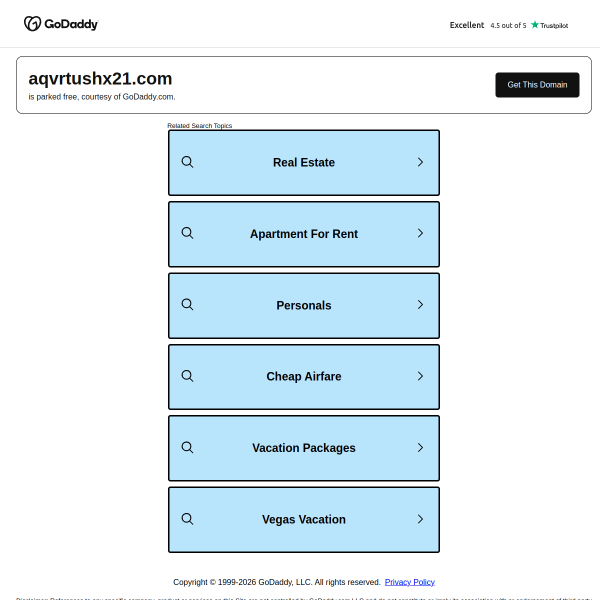Select the Real Estate search topic
This screenshot has height=600, width=600.
click(304, 162)
